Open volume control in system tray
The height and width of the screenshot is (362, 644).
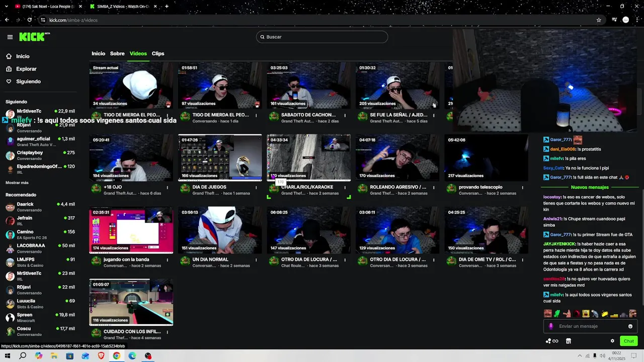click(602, 356)
